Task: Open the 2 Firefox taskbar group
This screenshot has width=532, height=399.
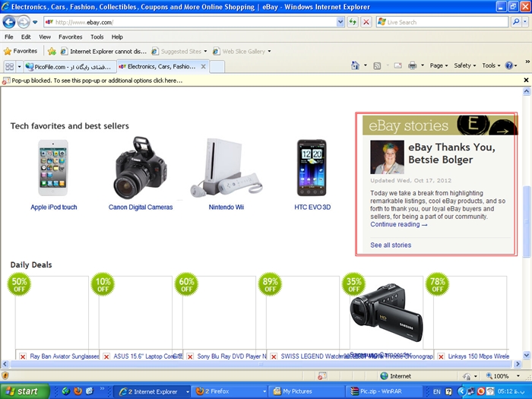Action: (229, 391)
